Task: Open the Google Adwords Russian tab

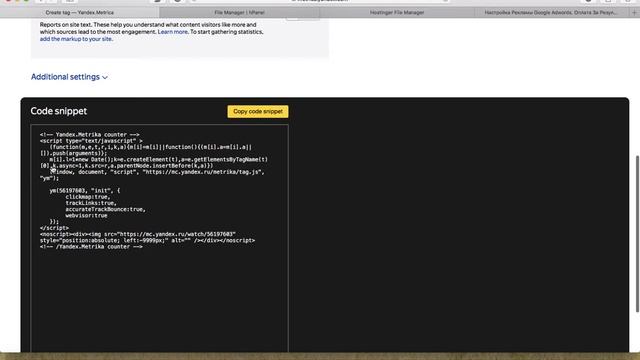Action: (551, 13)
